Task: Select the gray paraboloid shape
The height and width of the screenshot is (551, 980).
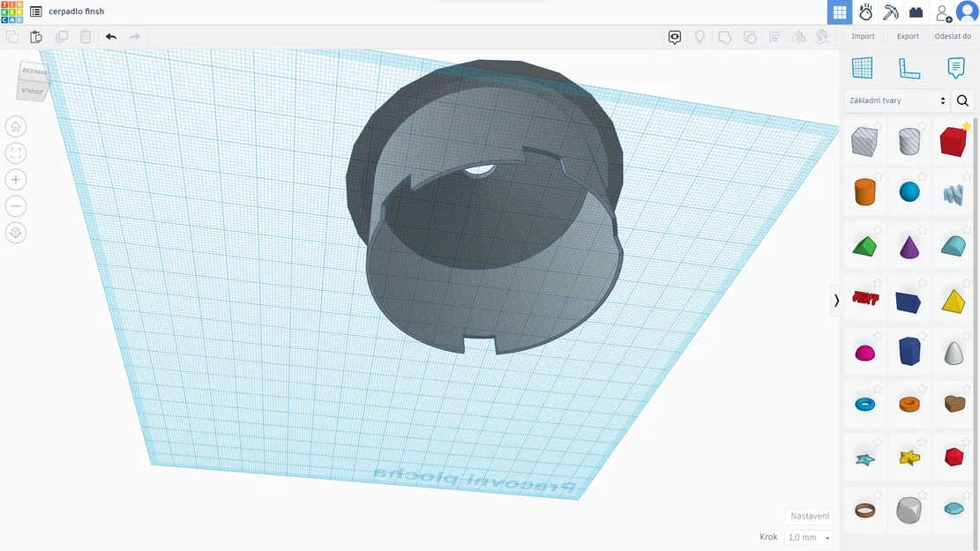Action: coord(954,353)
